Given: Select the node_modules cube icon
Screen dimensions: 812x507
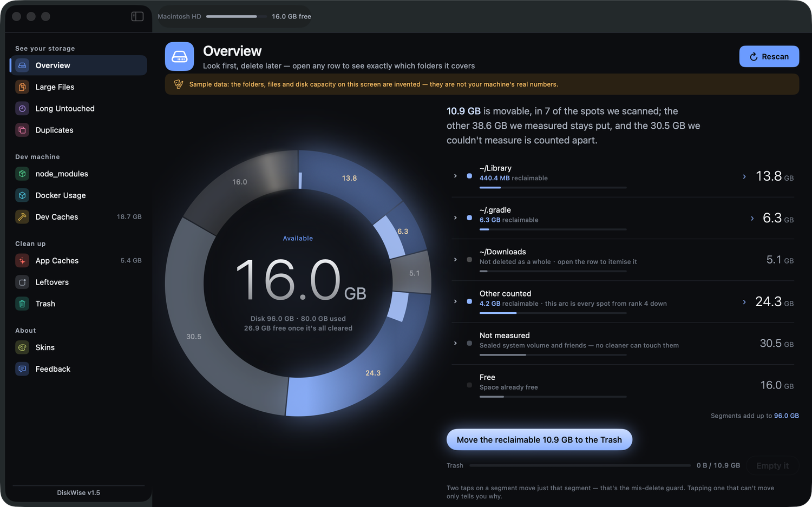Looking at the screenshot, I should (22, 174).
